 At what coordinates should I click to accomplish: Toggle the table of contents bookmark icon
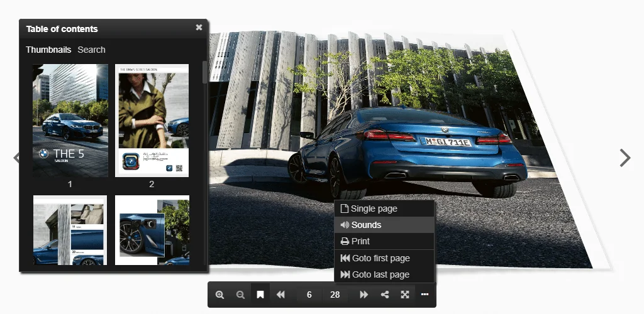pyautogui.click(x=260, y=295)
